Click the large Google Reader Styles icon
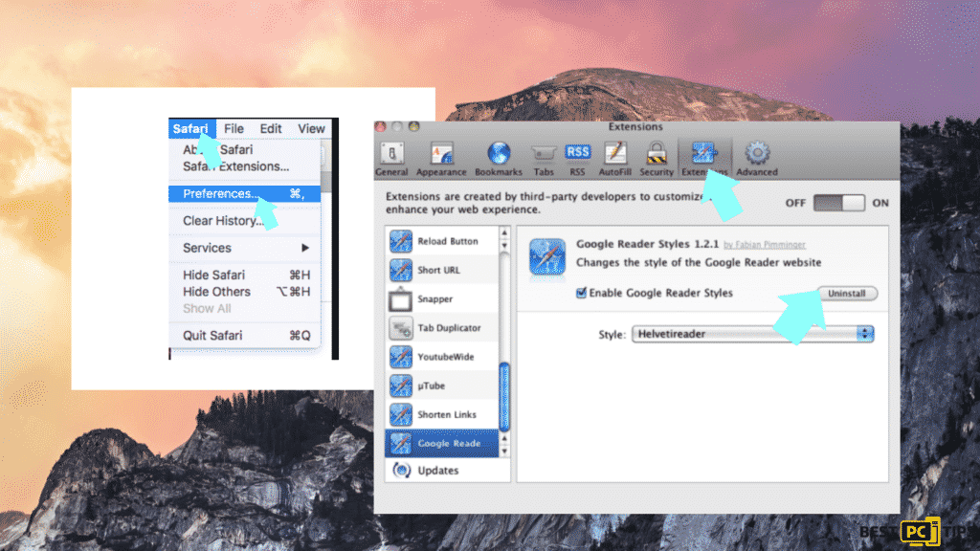 (x=546, y=257)
